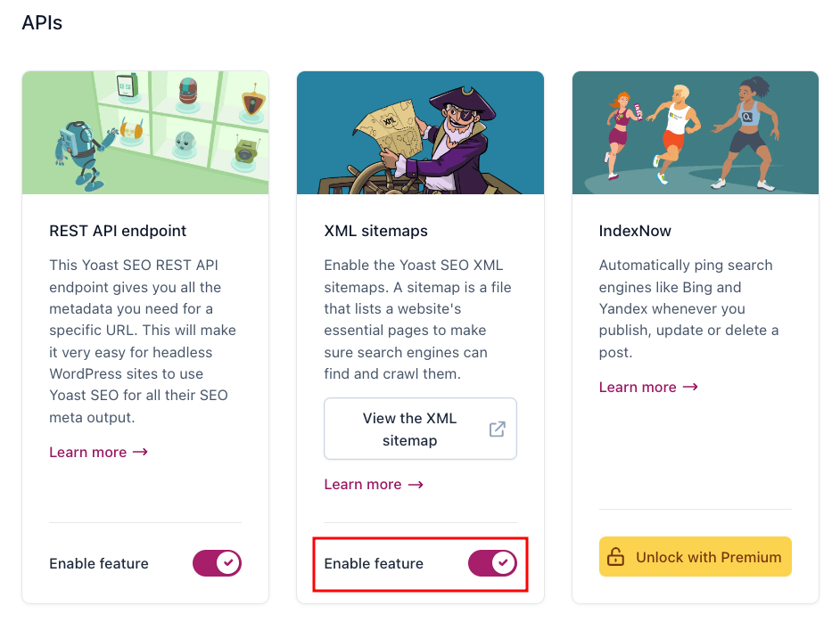The height and width of the screenshot is (622, 840).
Task: Click the arrow icon after REST API Learn more
Action: point(139,452)
